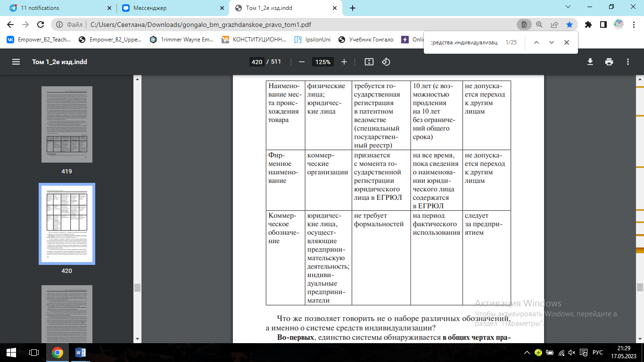This screenshot has height=362, width=644.
Task: Close the find-in-page bar
Action: point(567,42)
